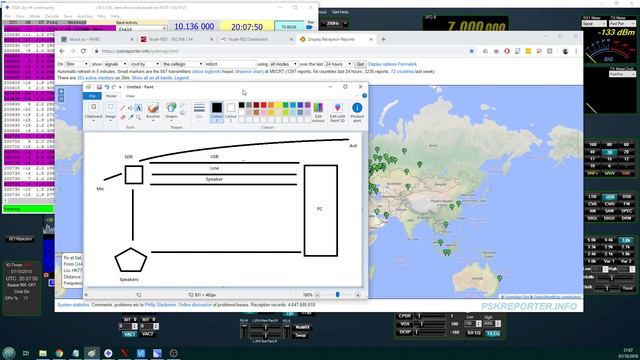Screen dimensions: 640x360
Task: Select the Magnifier tool in Paint
Action: pos(138,117)
